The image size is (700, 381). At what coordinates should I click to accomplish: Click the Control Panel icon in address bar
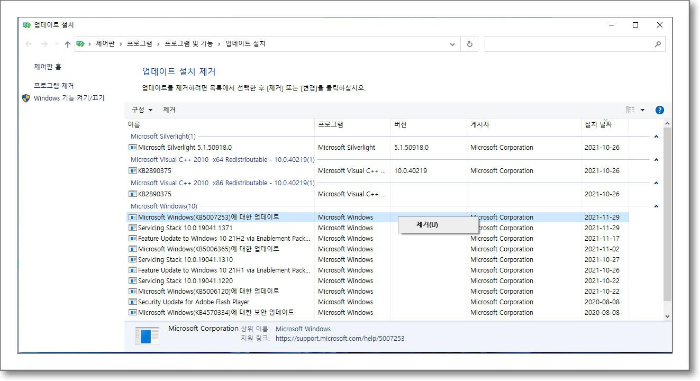(80, 44)
